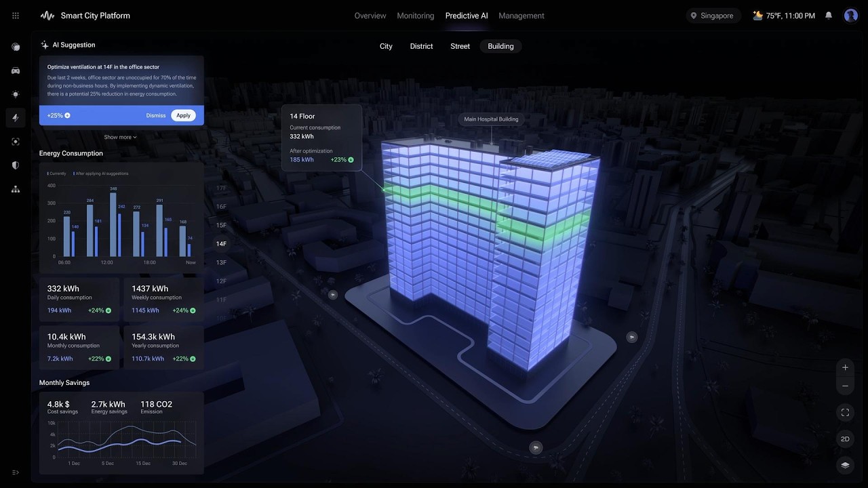
Task: Expand the sidebar using bottom collapse icon
Action: [x=16, y=472]
